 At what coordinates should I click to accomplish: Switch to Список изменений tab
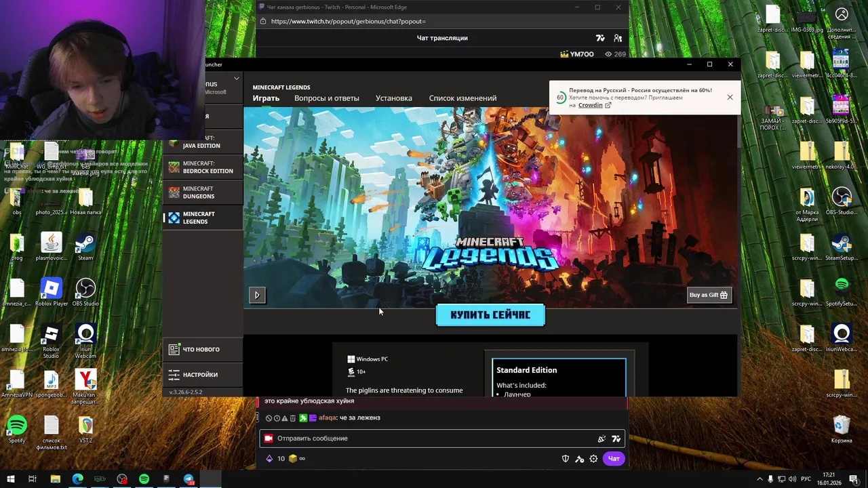tap(462, 98)
